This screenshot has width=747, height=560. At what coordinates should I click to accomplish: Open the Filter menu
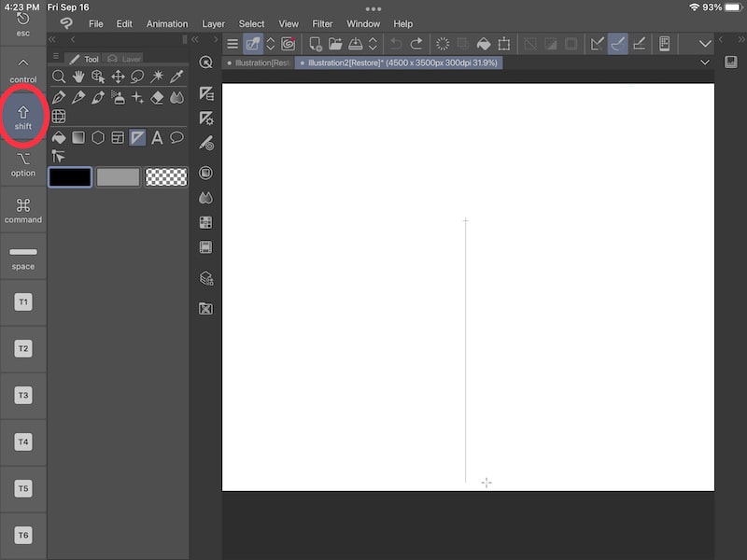(x=322, y=23)
